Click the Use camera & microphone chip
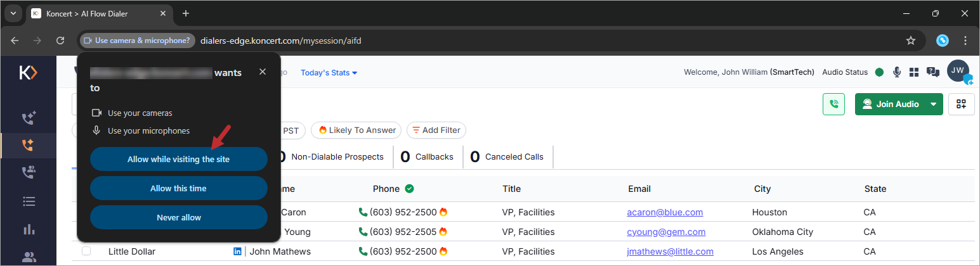Image resolution: width=980 pixels, height=266 pixels. [137, 41]
